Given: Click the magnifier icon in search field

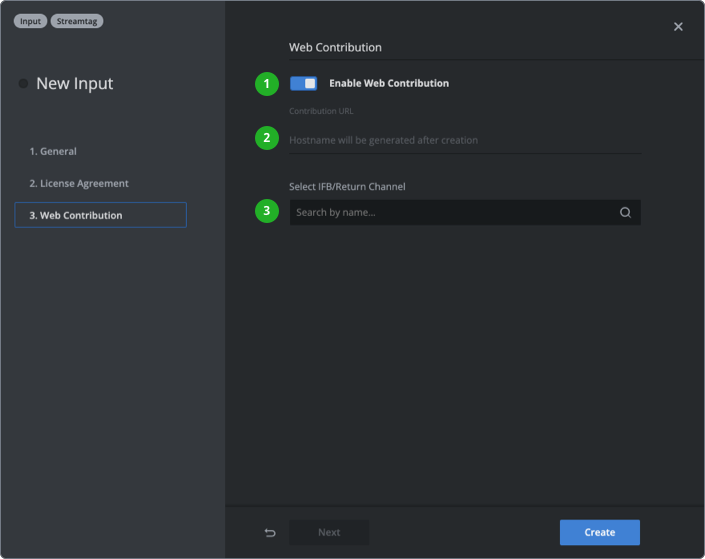Looking at the screenshot, I should tap(625, 212).
